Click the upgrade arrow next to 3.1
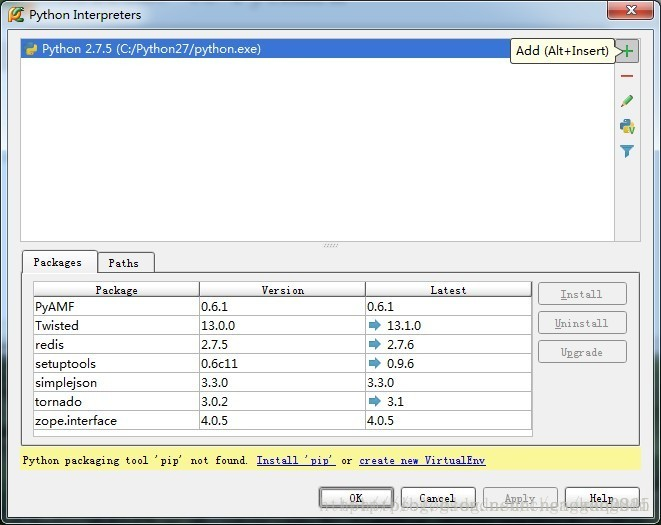This screenshot has height=525, width=661. (374, 401)
